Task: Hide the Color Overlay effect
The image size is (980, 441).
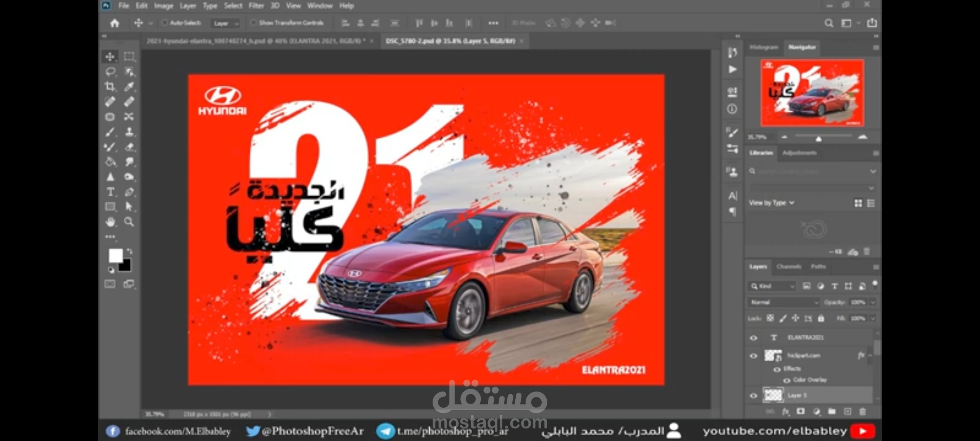Action: click(x=787, y=380)
